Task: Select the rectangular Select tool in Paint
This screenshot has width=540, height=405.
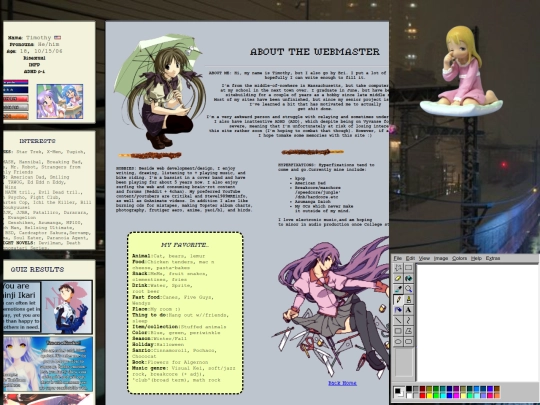Action: click(x=408, y=268)
